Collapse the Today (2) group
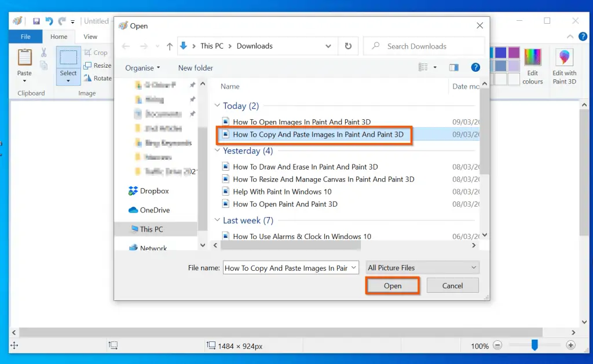This screenshot has width=593, height=364. point(218,106)
